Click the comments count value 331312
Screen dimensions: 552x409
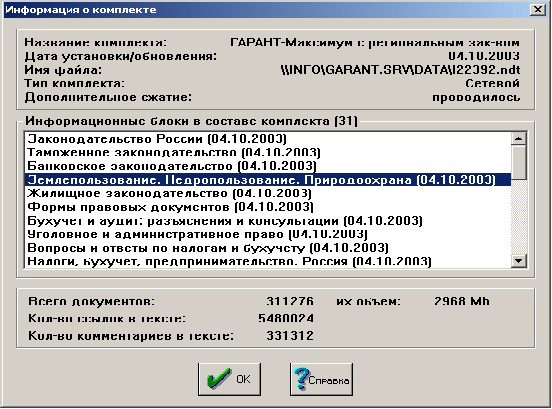(290, 336)
